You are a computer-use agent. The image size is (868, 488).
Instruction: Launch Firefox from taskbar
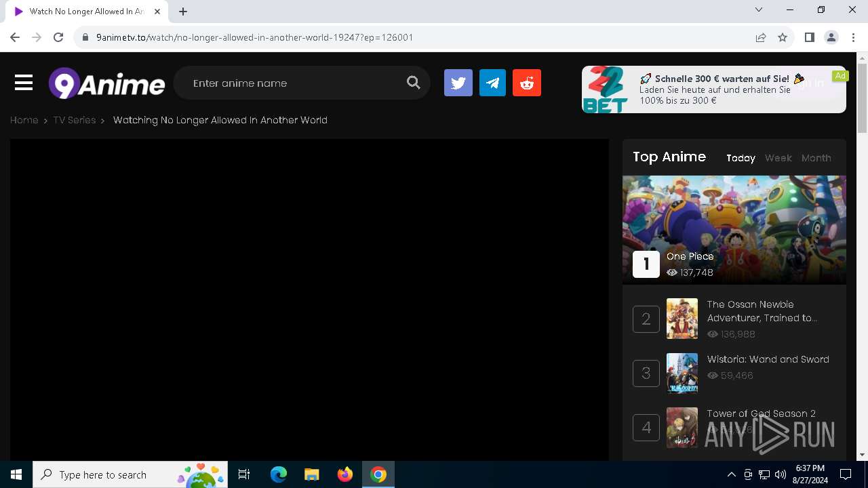[x=345, y=474]
